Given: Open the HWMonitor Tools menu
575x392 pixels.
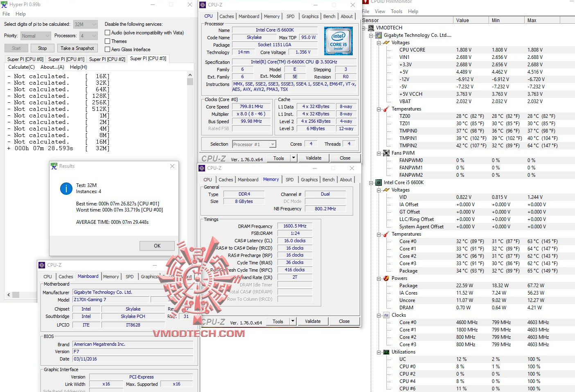Looking at the screenshot, I should [397, 11].
